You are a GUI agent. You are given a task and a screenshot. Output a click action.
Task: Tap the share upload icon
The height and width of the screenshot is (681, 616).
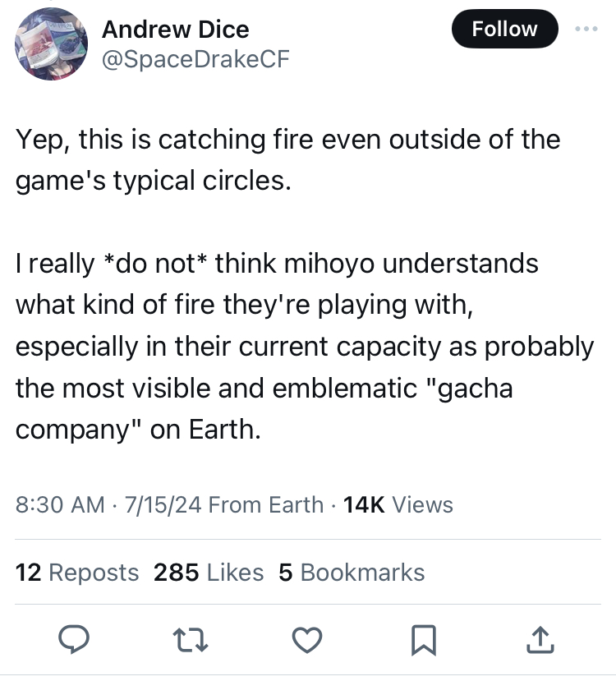coord(539,639)
